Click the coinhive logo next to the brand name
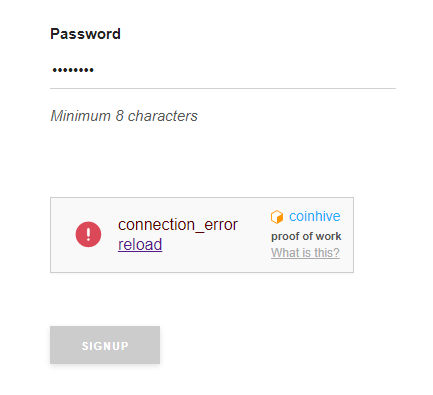 [x=277, y=217]
